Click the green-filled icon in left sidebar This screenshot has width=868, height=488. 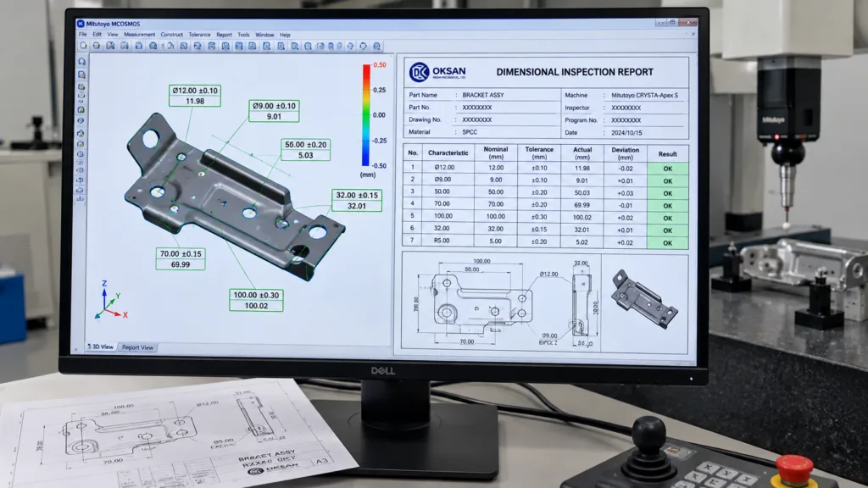(x=81, y=110)
